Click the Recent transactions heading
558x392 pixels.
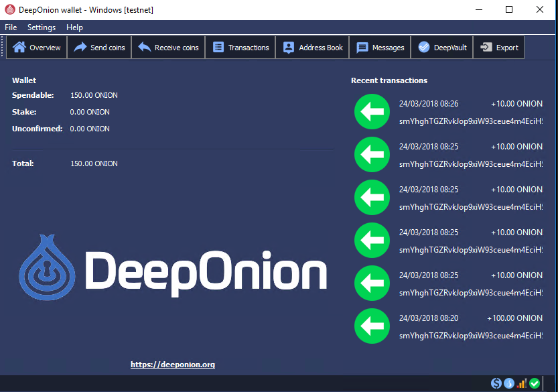(389, 80)
